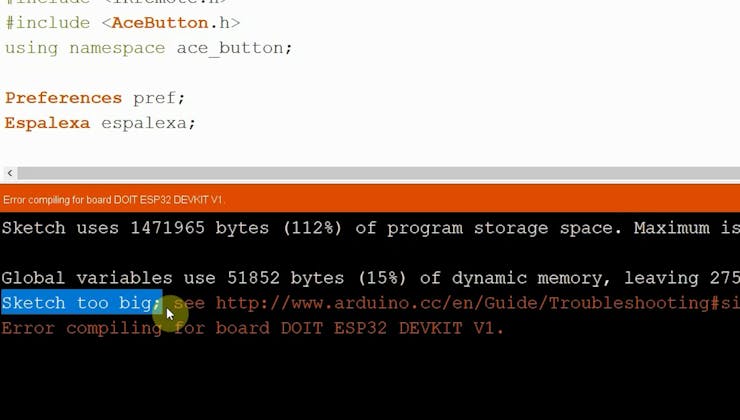Click the orange "Preferences" class keyword
Image resolution: width=740 pixels, height=420 pixels.
63,98
